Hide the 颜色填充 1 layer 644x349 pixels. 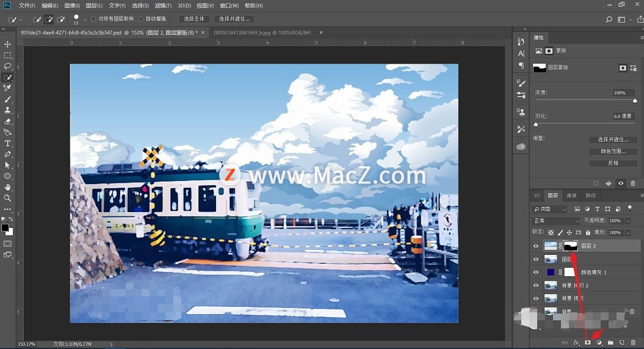[536, 272]
